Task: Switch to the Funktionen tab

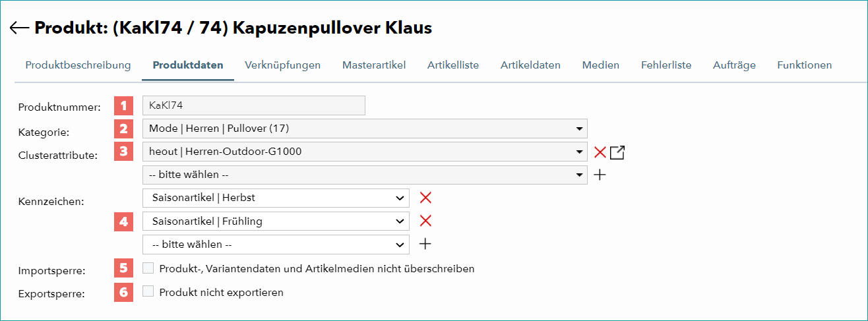Action: (804, 65)
